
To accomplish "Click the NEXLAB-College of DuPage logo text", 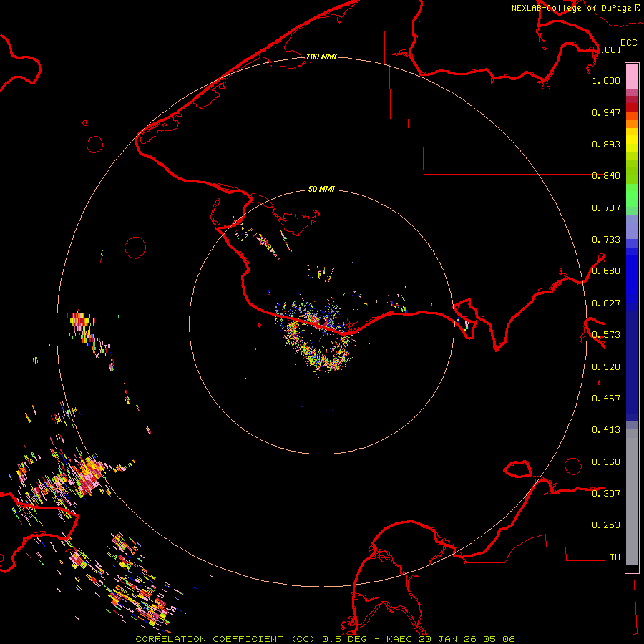I will 571,8.
